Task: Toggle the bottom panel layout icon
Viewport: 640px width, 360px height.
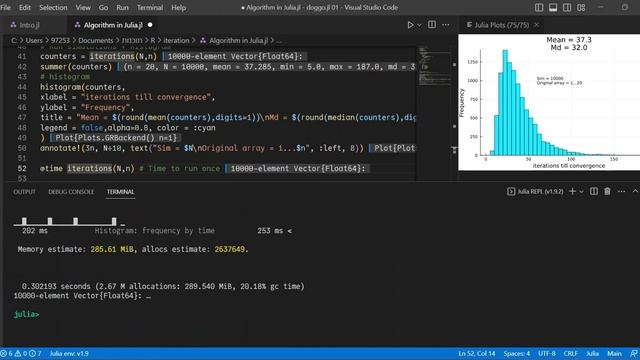Action: tap(553, 7)
